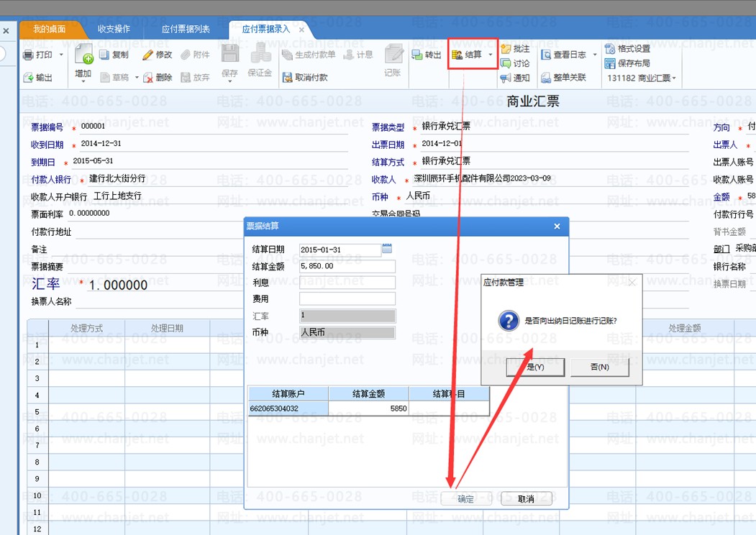Select row 1 in the grid

tap(37, 344)
